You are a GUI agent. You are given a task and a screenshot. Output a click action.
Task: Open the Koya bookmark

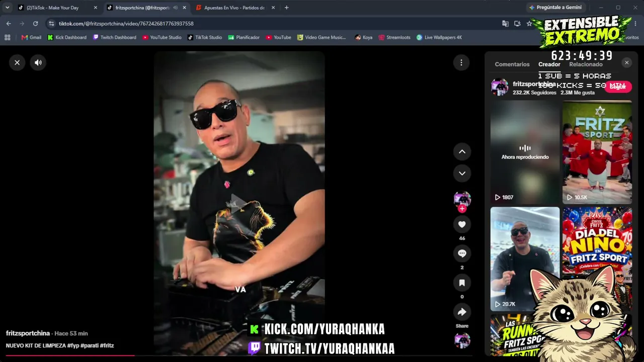(x=363, y=37)
